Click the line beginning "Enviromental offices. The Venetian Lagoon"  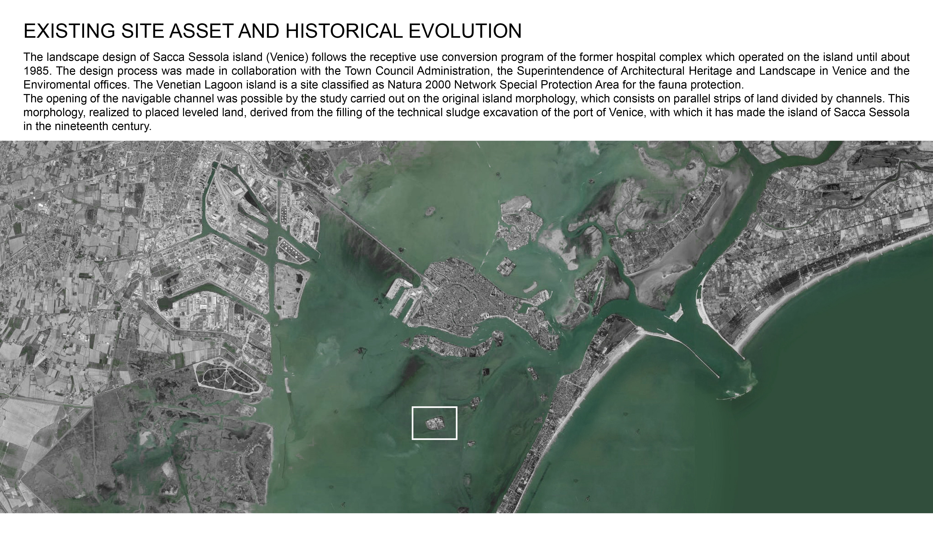[x=384, y=85]
